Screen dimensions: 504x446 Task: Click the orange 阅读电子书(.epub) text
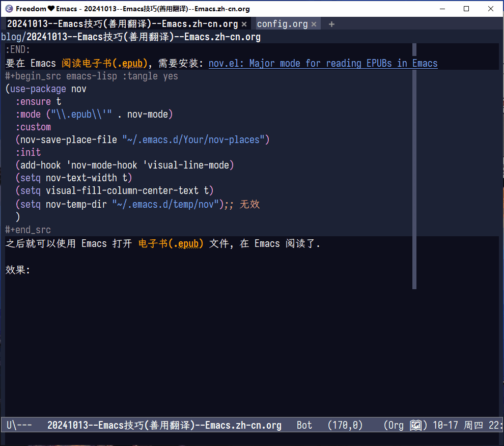coord(104,63)
